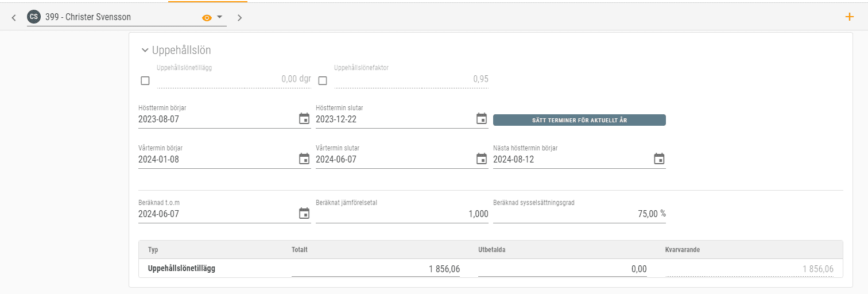The image size is (868, 294).
Task: Open calendar for Hösttermin slutar
Action: (x=482, y=119)
